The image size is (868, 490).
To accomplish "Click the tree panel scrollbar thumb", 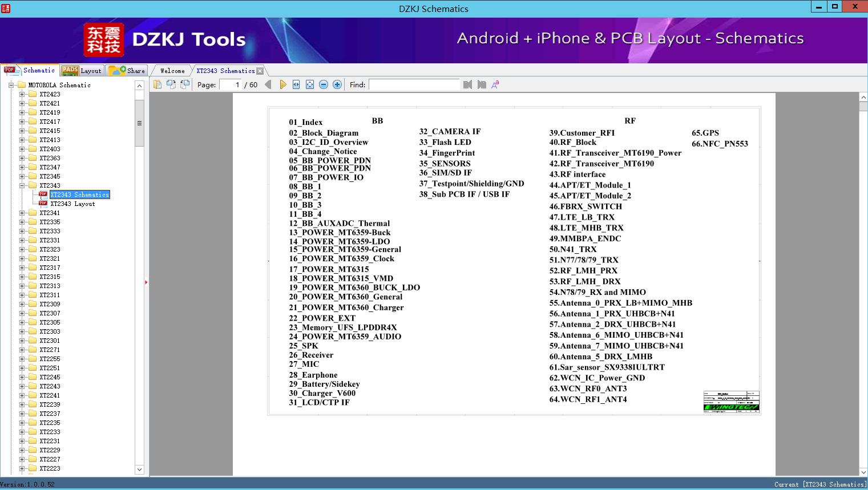I will 139,123.
